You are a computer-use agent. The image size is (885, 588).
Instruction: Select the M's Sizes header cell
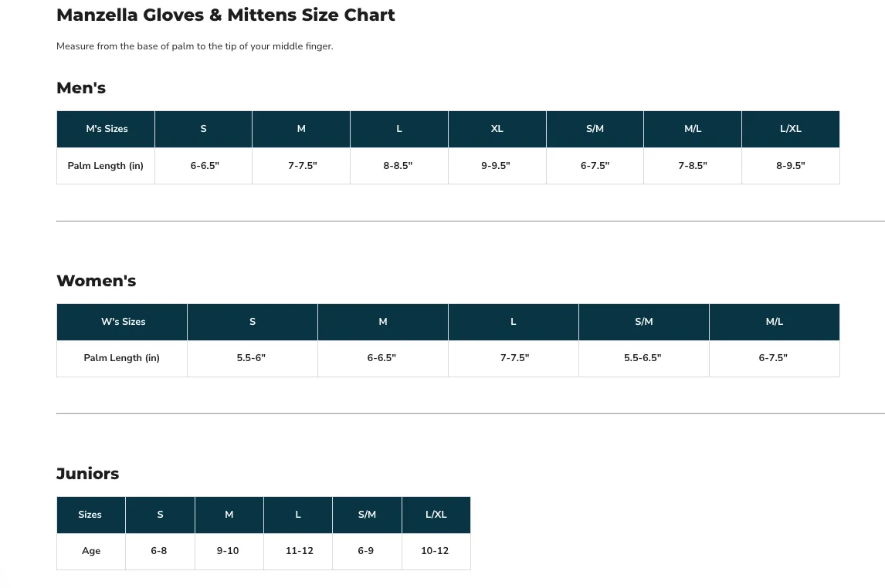[107, 129]
